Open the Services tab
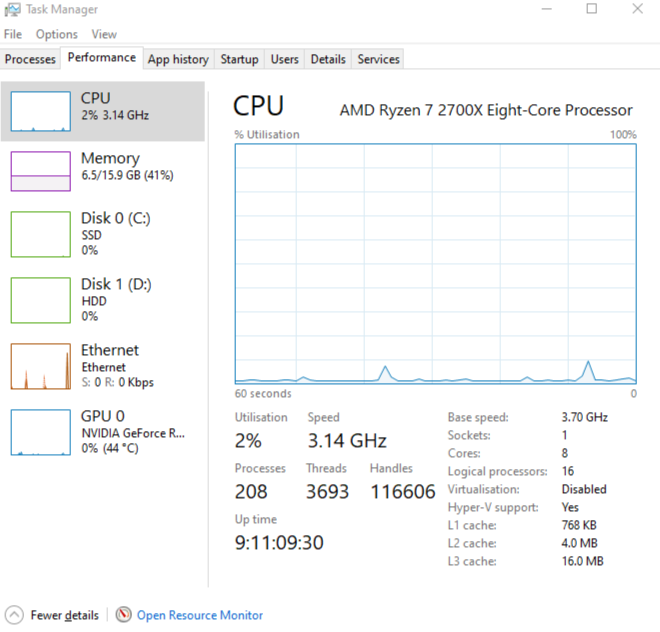 [x=379, y=59]
